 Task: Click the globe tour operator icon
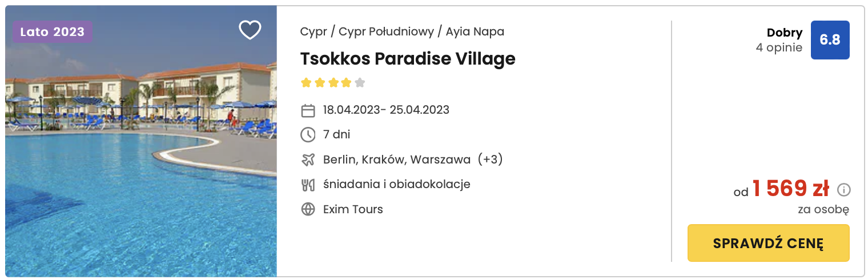[308, 209]
